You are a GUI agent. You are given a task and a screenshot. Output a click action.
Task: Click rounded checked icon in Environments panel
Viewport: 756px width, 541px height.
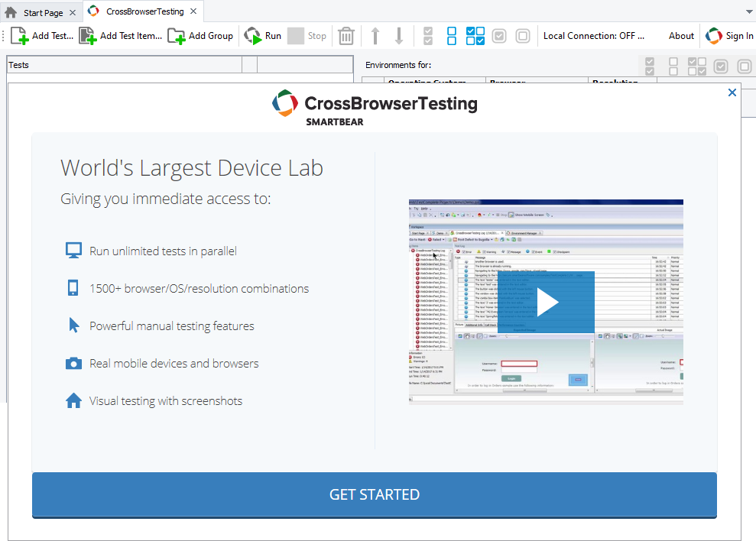(721, 66)
